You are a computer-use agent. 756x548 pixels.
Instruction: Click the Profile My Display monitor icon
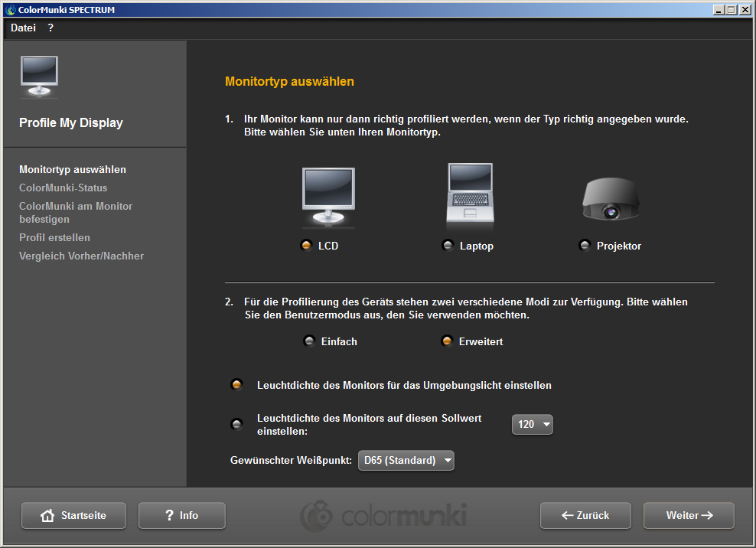(x=39, y=77)
